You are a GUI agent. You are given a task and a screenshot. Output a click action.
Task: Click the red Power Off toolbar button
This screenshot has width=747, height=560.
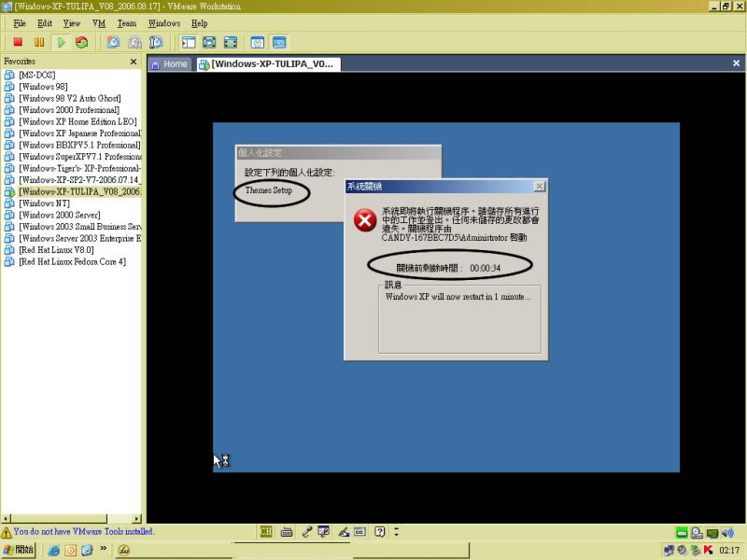pyautogui.click(x=18, y=42)
